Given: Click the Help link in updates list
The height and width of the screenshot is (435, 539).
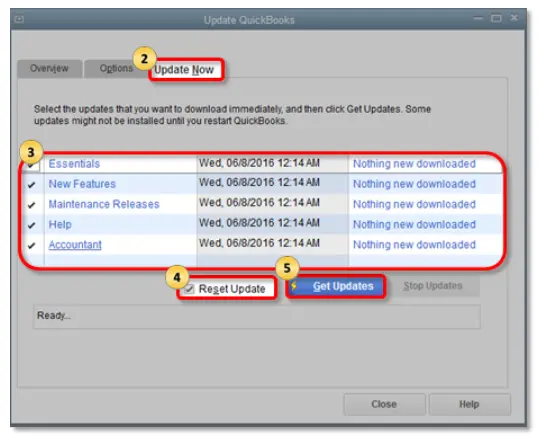Looking at the screenshot, I should [x=60, y=225].
